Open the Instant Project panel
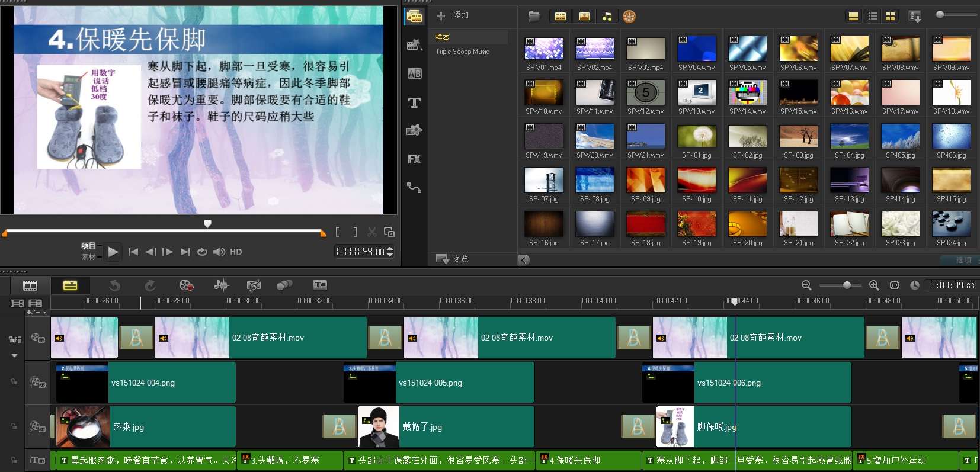The height and width of the screenshot is (472, 980). point(414,44)
